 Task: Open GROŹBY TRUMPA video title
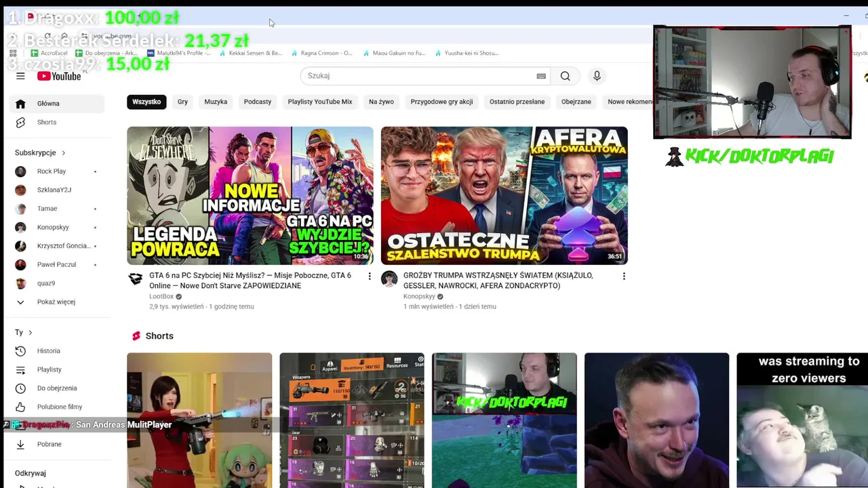[x=498, y=281]
